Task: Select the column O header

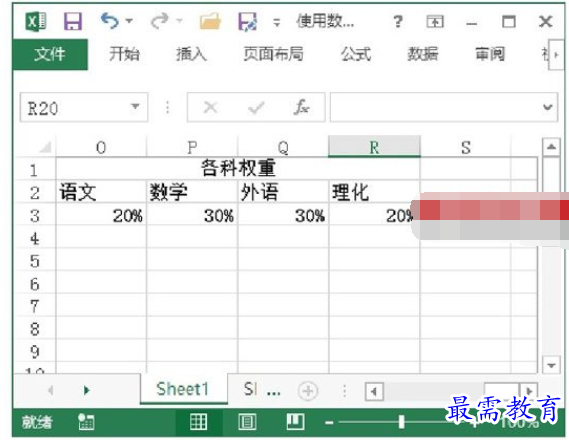Action: tap(101, 147)
